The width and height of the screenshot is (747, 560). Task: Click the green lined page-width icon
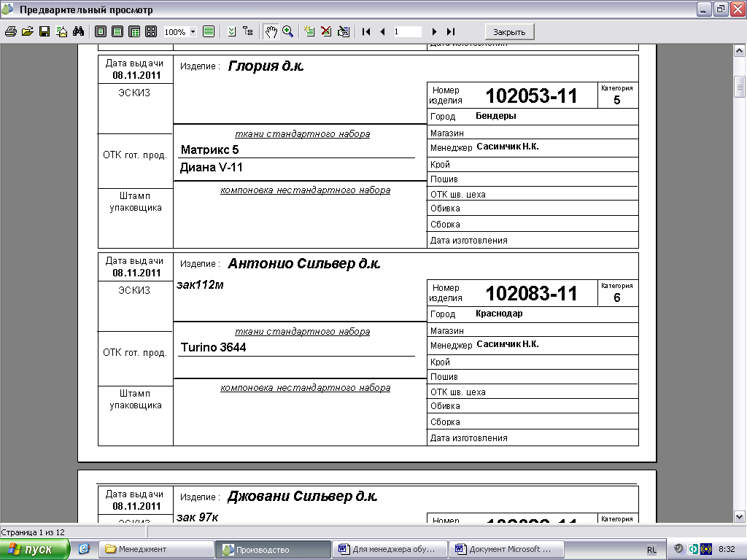pos(209,31)
